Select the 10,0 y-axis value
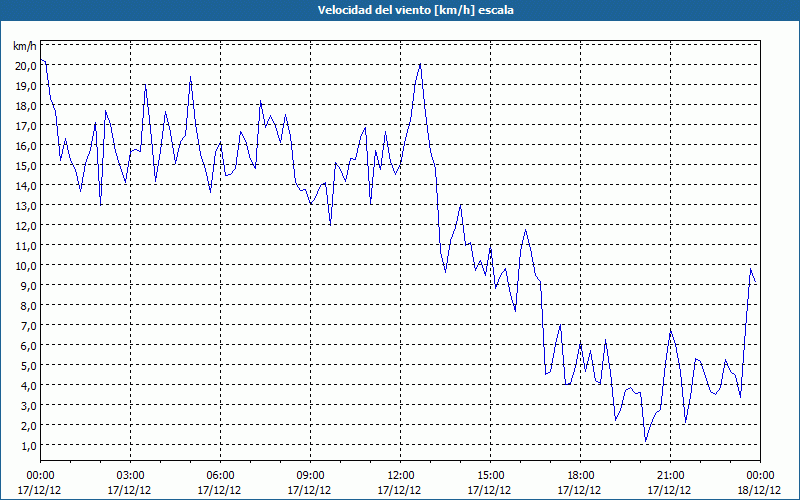This screenshot has width=800, height=500. [x=25, y=265]
